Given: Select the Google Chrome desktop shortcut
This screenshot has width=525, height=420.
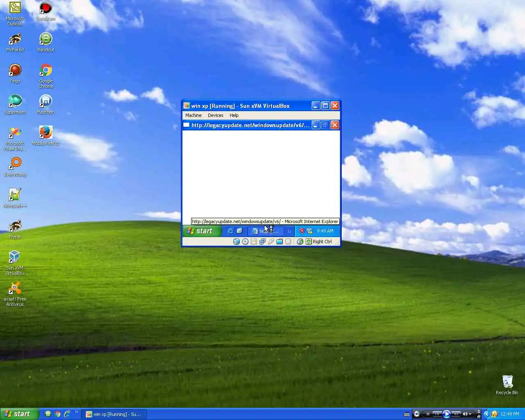Looking at the screenshot, I should (46, 76).
